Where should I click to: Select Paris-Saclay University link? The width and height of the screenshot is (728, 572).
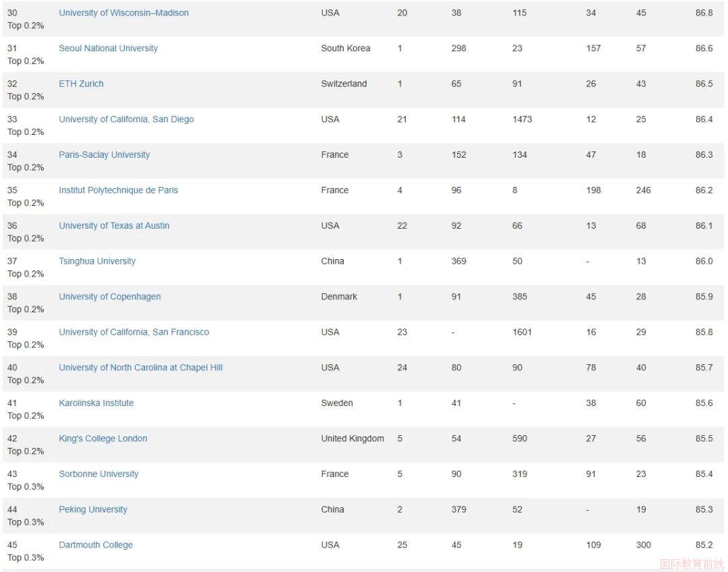tap(104, 154)
